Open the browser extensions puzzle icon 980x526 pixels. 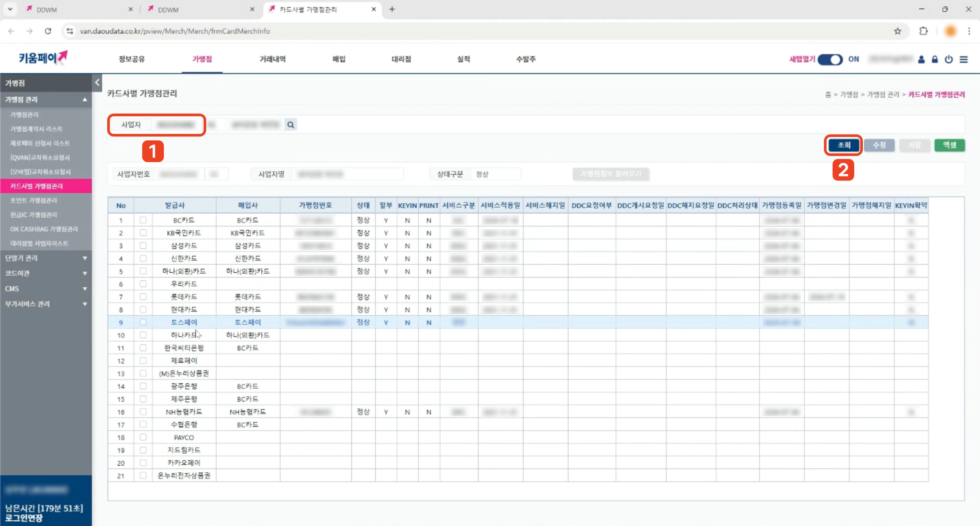click(923, 31)
